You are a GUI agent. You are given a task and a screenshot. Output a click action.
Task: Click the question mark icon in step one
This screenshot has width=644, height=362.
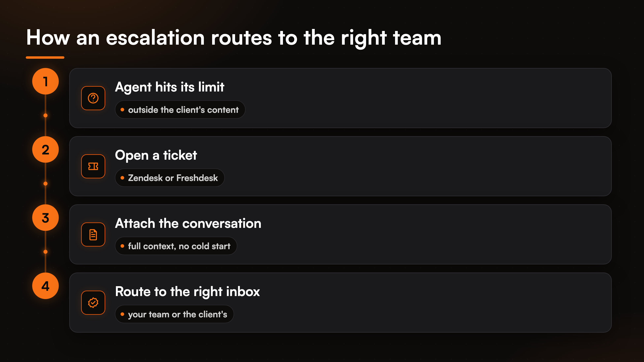93,98
